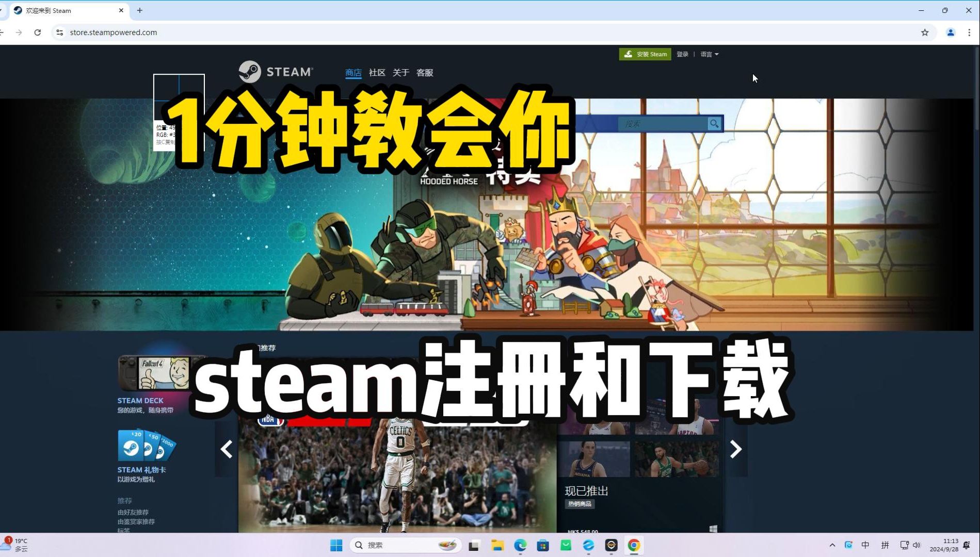The height and width of the screenshot is (557, 980).
Task: Click the 登录 login link
Action: coord(682,54)
